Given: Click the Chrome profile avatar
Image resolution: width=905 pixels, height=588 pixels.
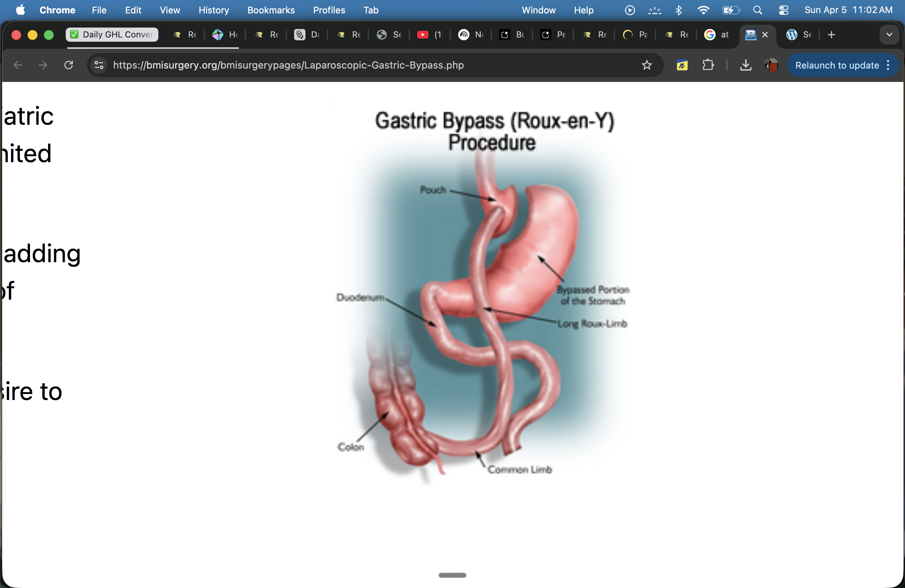Looking at the screenshot, I should click(x=771, y=65).
